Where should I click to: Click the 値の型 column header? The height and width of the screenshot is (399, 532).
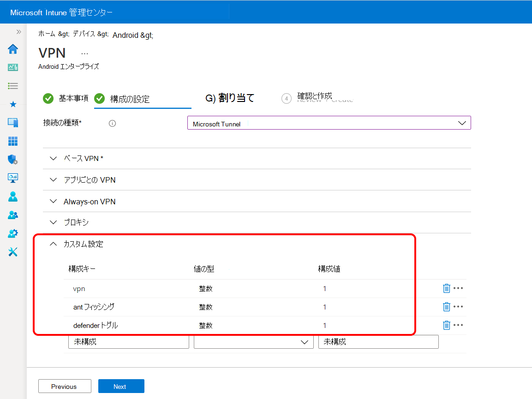click(x=204, y=269)
